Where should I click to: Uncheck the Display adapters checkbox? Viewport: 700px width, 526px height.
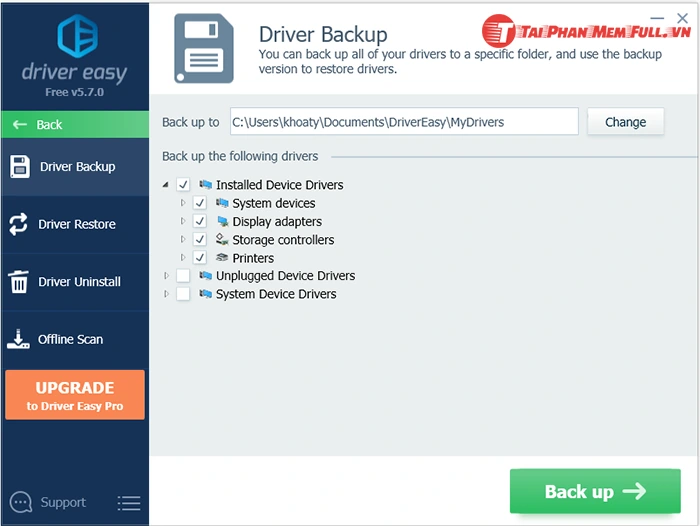coord(200,221)
